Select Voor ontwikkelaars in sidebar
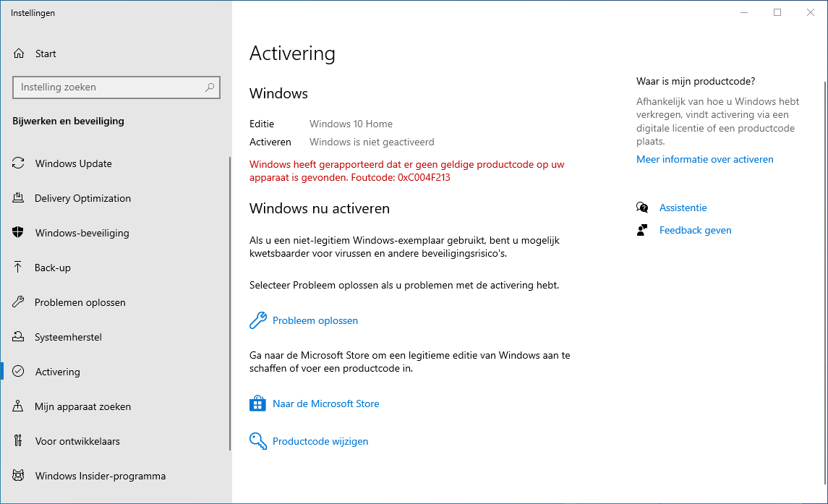This screenshot has height=504, width=828. click(x=77, y=441)
